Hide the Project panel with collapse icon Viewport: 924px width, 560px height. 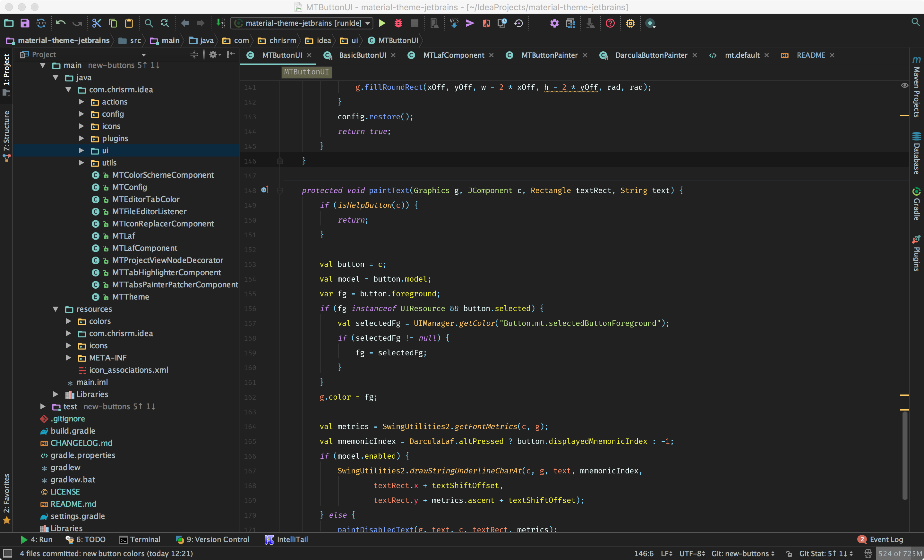coord(231,55)
